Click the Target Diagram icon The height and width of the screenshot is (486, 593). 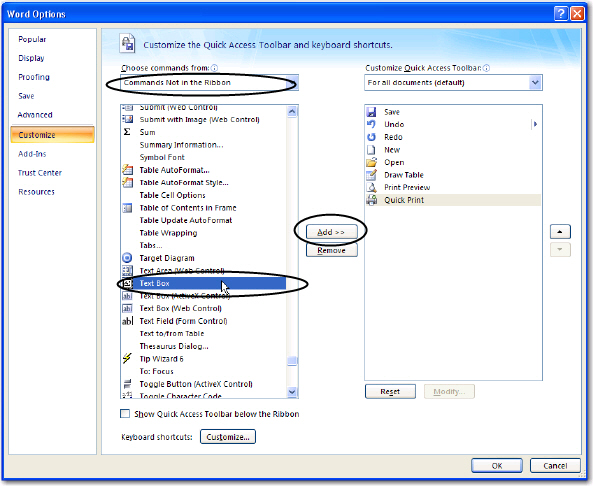click(x=127, y=258)
